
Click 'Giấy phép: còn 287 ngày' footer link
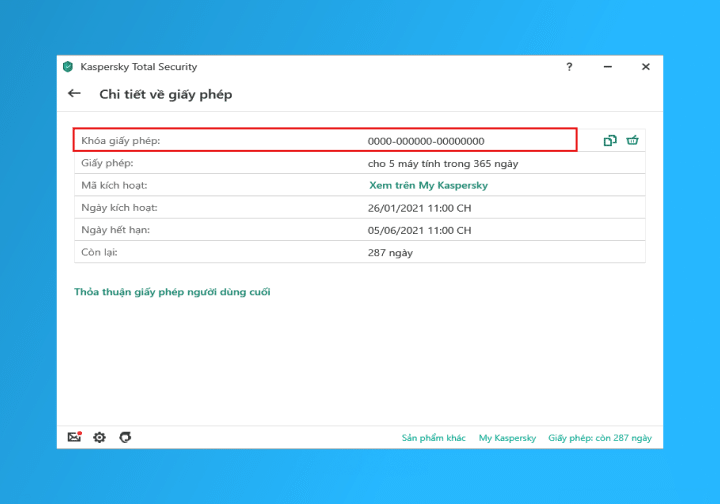click(599, 438)
